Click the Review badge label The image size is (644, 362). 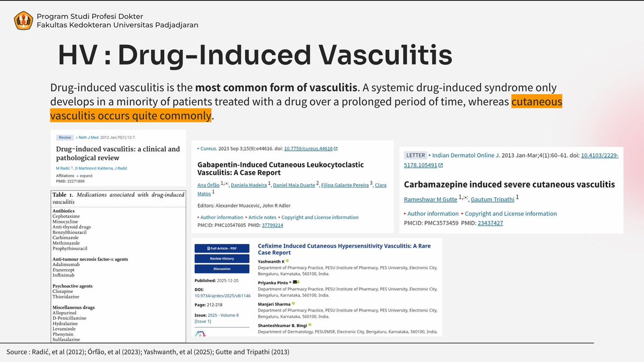coord(64,138)
